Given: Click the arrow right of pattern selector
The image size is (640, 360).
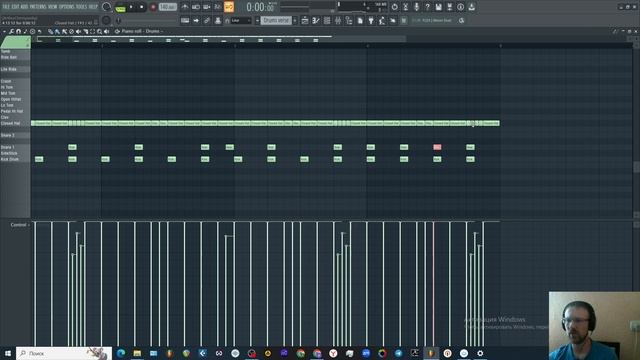Looking at the screenshot, I should [x=295, y=20].
